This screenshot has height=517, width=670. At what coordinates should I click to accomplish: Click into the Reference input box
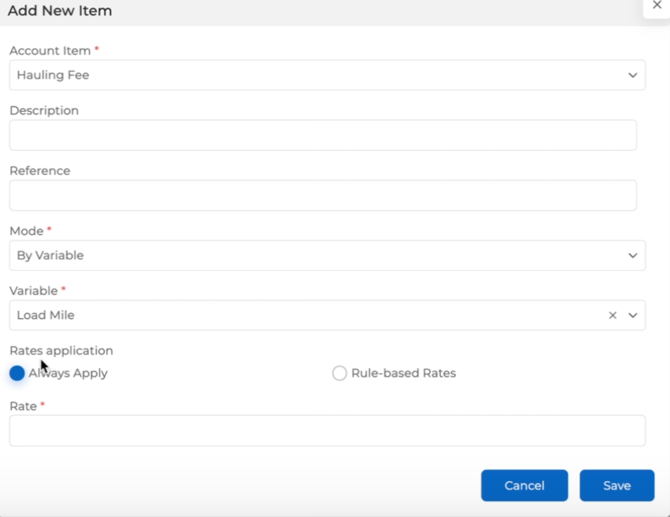coord(322,195)
